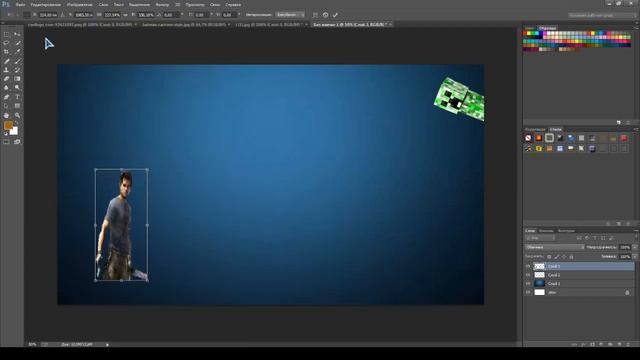Select the Zoom tool
640x360 pixels.
[x=17, y=116]
